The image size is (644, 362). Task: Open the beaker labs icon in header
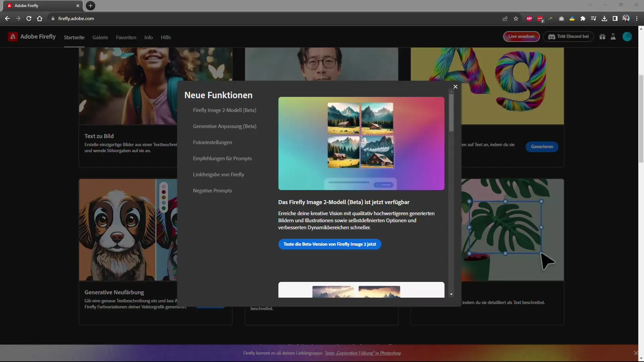tap(613, 37)
